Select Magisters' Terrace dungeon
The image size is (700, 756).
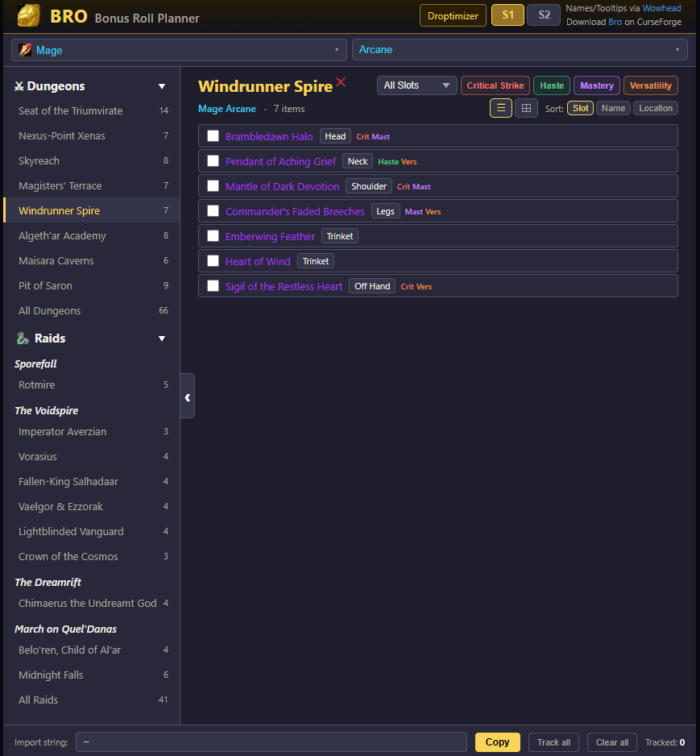coord(92,185)
